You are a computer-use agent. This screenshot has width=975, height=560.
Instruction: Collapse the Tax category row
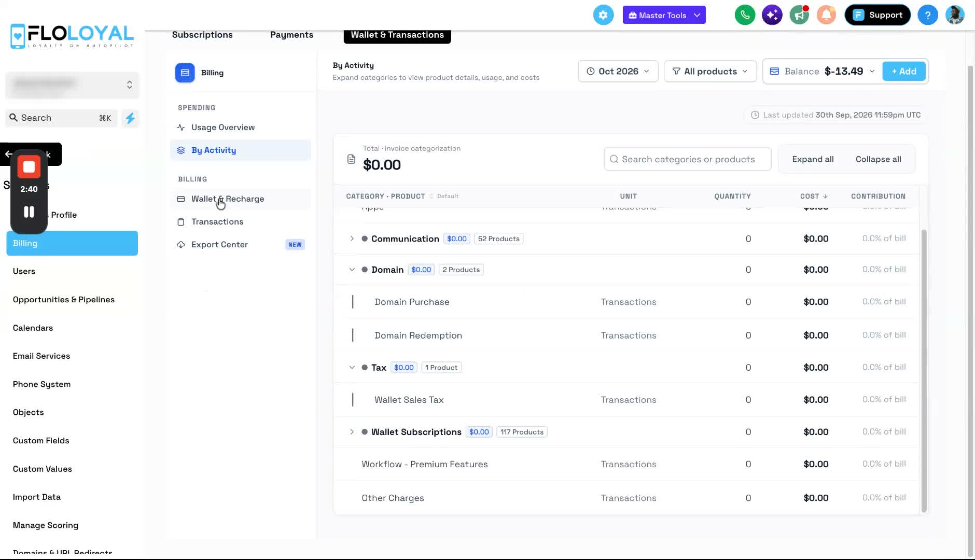click(x=352, y=367)
